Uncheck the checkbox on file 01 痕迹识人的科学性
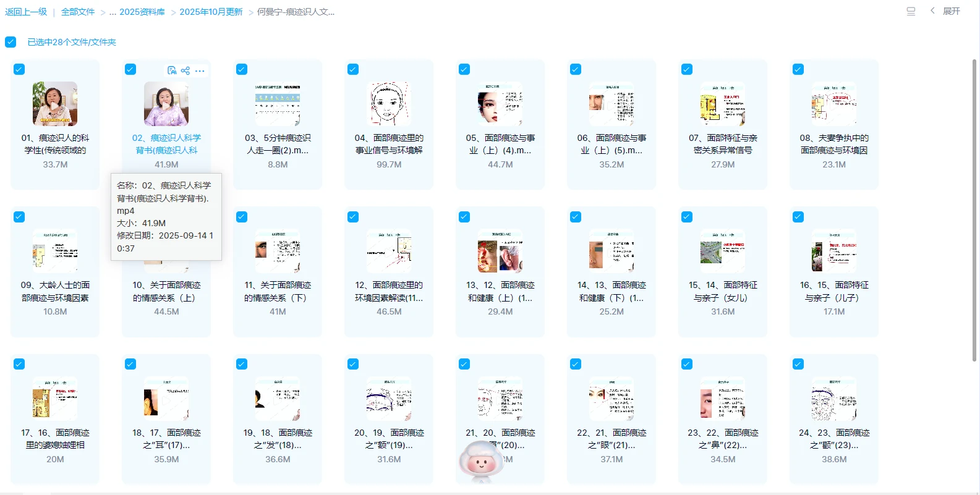980x495 pixels. [19, 69]
